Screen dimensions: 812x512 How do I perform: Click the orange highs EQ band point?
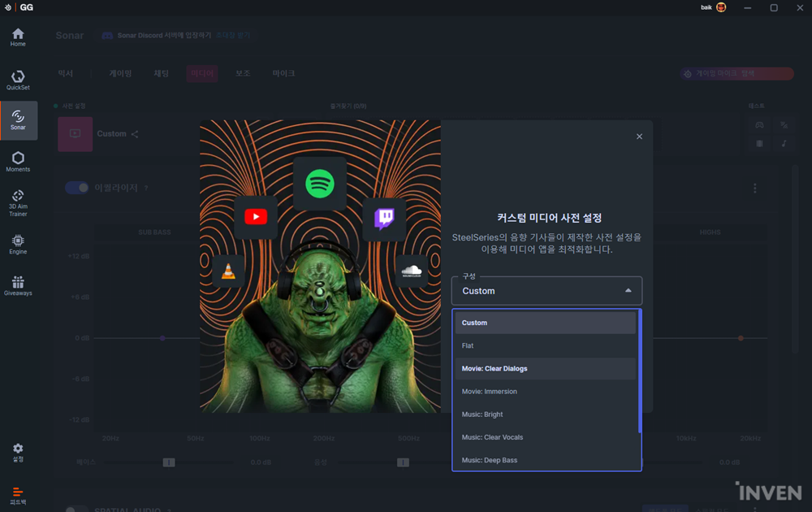click(x=741, y=338)
